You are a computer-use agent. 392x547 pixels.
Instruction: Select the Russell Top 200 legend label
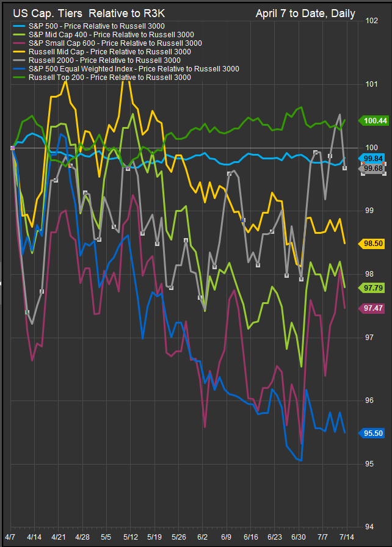click(x=110, y=78)
